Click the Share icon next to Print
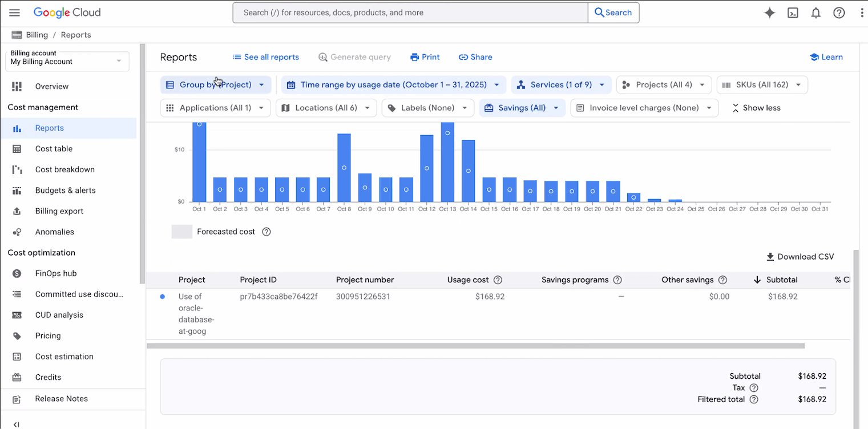The width and height of the screenshot is (868, 429). pos(475,57)
